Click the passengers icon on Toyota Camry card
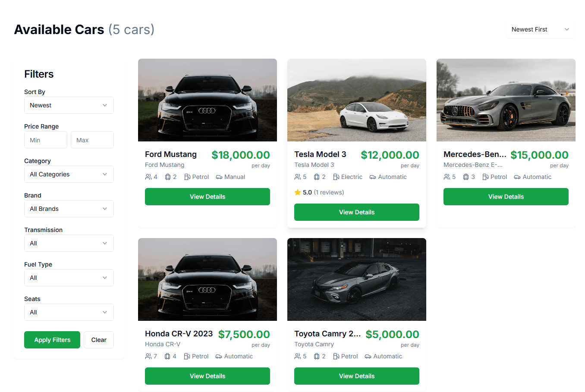This screenshot has height=392, width=585. 298,356
